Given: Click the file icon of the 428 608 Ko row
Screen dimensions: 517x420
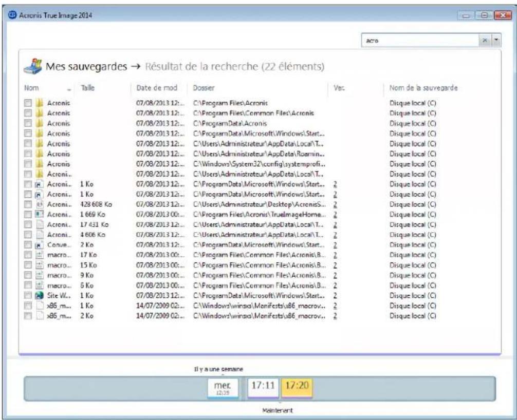Looking at the screenshot, I should 39,204.
